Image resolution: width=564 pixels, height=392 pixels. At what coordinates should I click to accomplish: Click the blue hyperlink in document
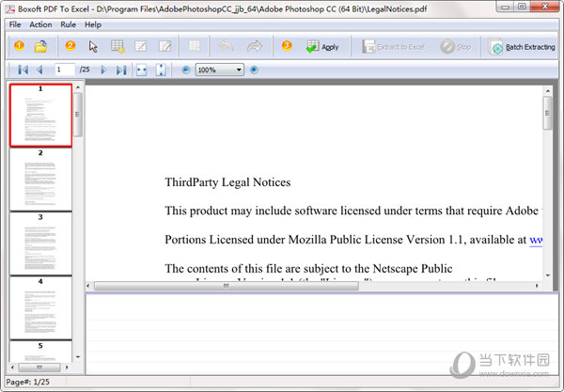pyautogui.click(x=536, y=240)
